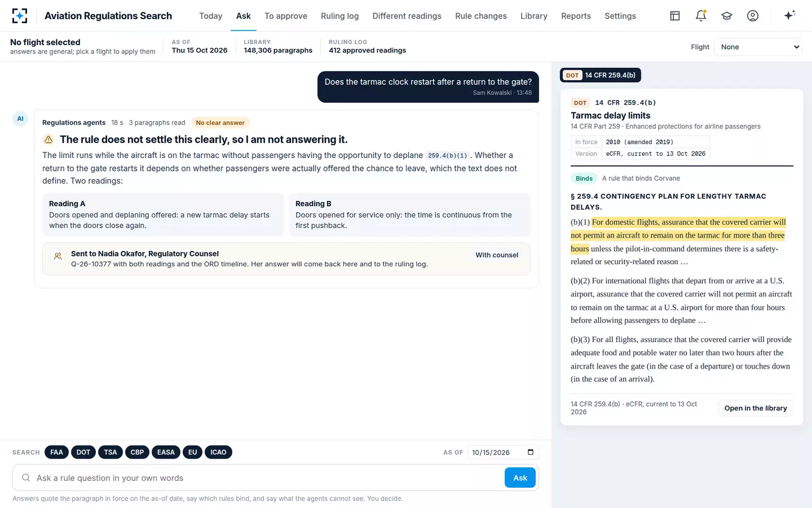The image size is (812, 508).
Task: Click the blue Ask button
Action: (x=520, y=478)
